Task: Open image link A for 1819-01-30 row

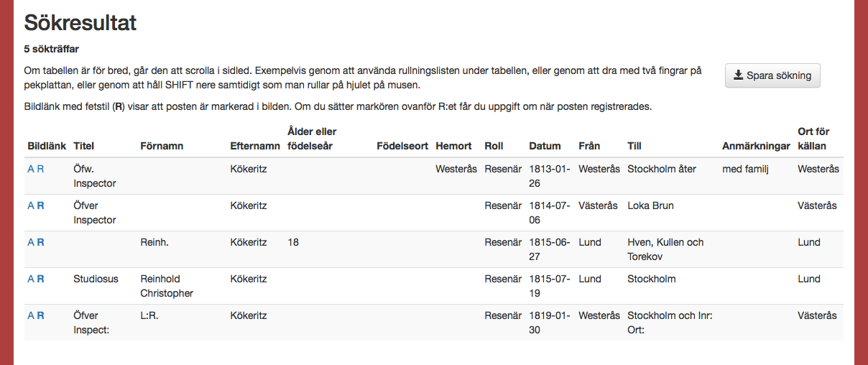Action: point(31,315)
